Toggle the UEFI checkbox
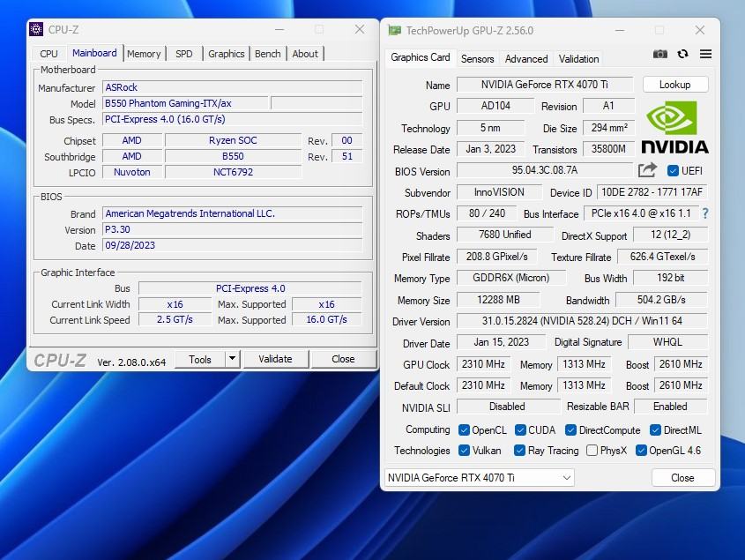Viewport: 745px width, 560px height. coord(673,171)
